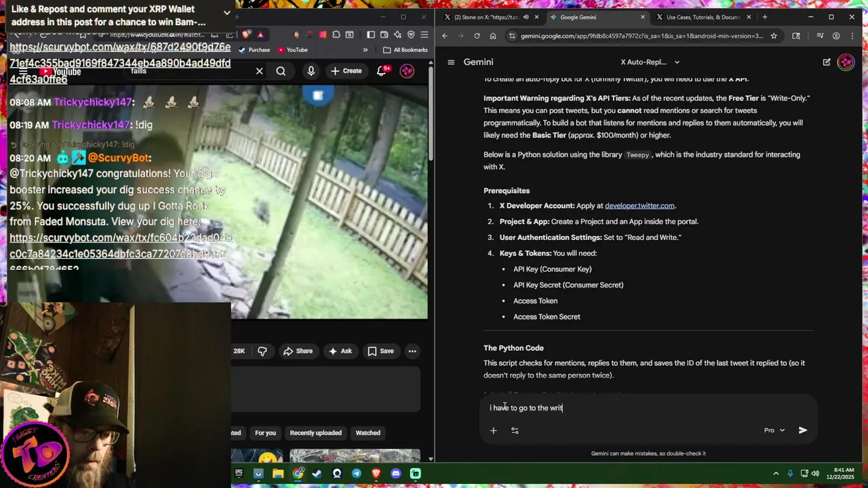868x488 pixels.
Task: Reload the Gemini page
Action: (x=477, y=36)
